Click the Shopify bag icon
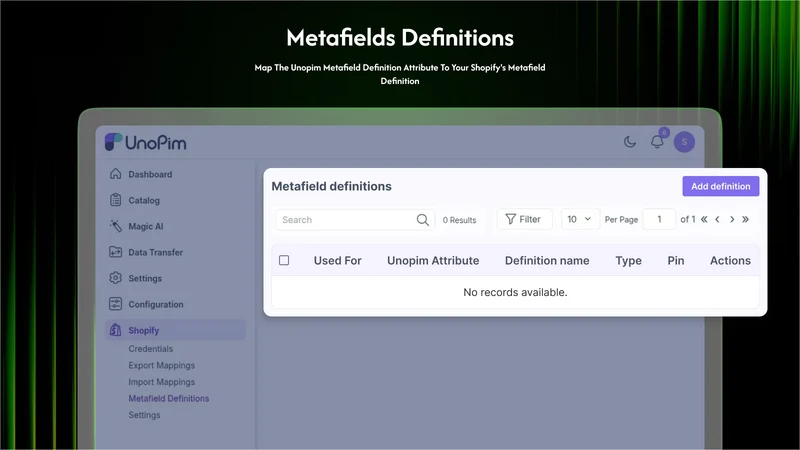Screen dimensions: 800x450 tap(116, 330)
